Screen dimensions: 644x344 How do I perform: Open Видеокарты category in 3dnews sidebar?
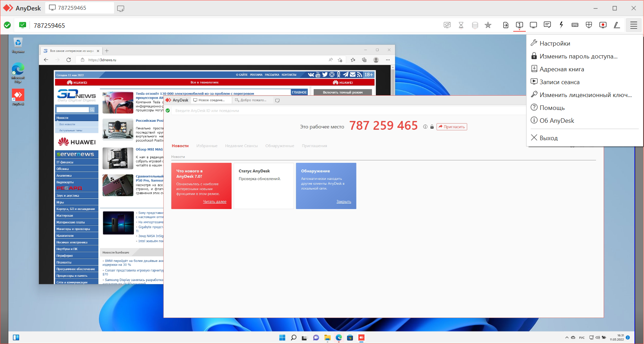[65, 182]
